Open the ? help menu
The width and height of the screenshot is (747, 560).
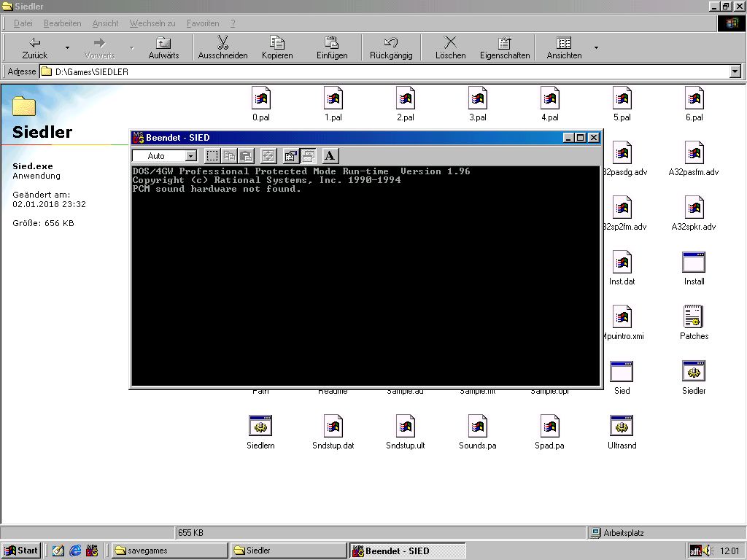(233, 23)
